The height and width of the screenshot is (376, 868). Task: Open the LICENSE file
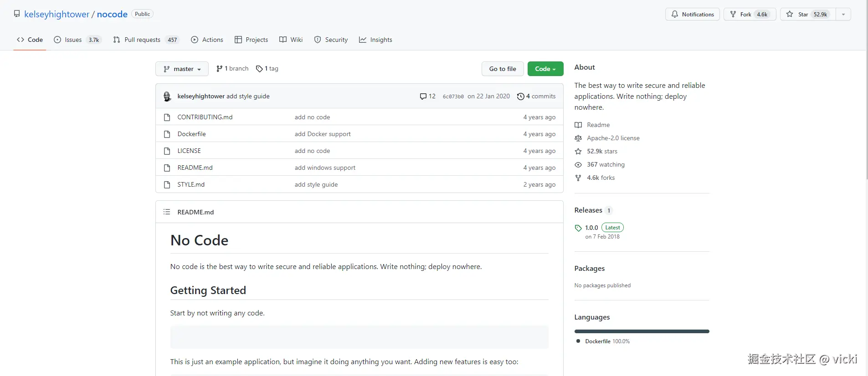pos(189,151)
